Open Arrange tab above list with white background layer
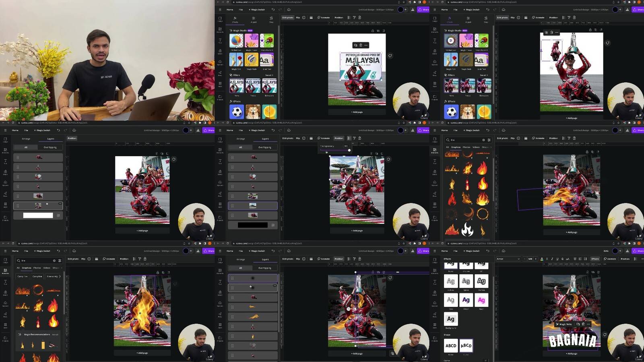The width and height of the screenshot is (644, 362). 26,139
